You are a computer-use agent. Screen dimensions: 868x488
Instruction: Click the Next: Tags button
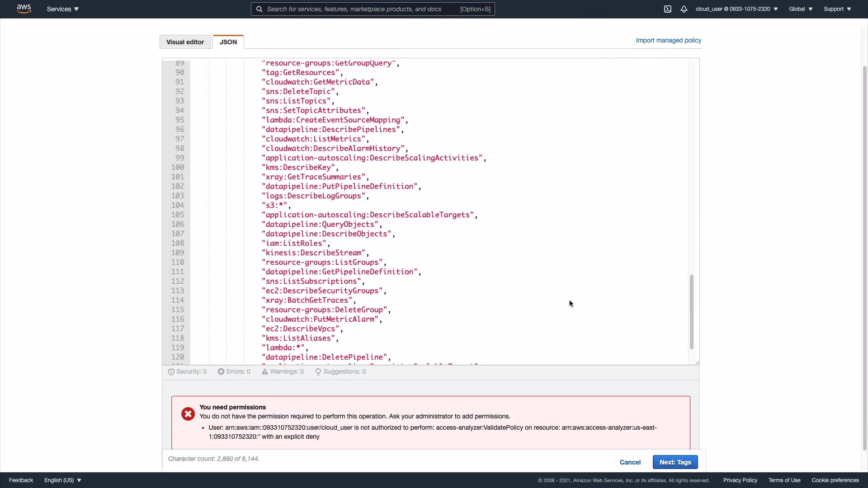point(675,462)
